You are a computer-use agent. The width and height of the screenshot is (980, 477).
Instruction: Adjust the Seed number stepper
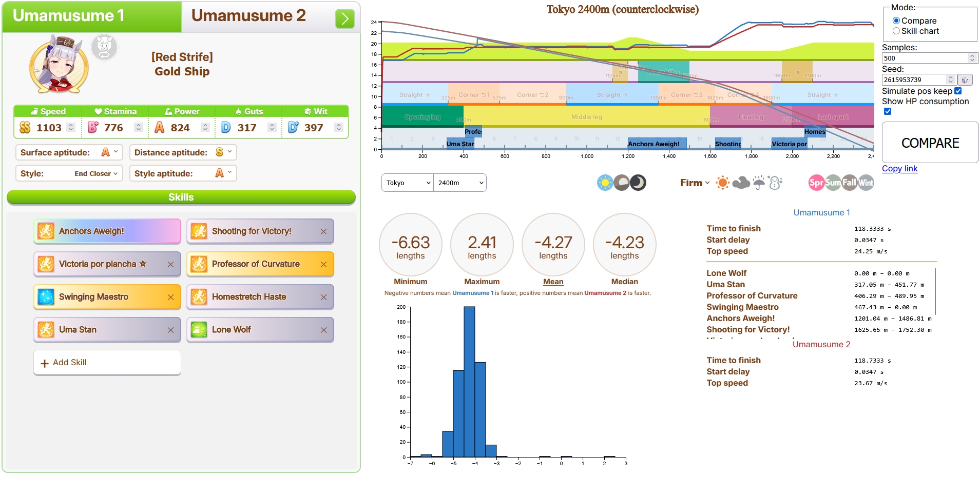pyautogui.click(x=950, y=79)
